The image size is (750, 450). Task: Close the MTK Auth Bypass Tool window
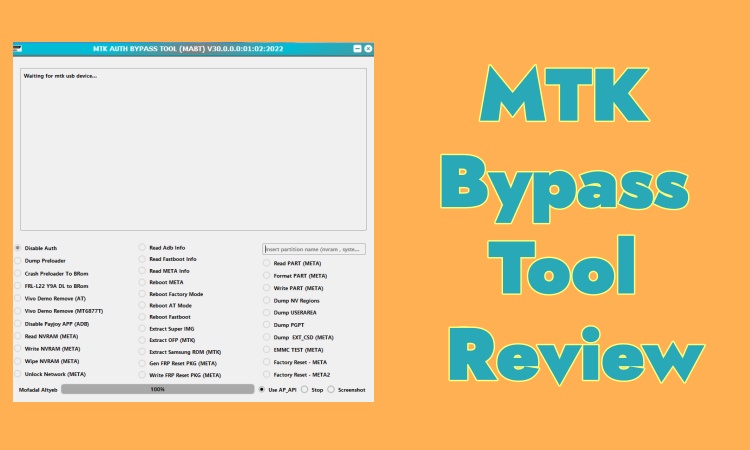(368, 48)
